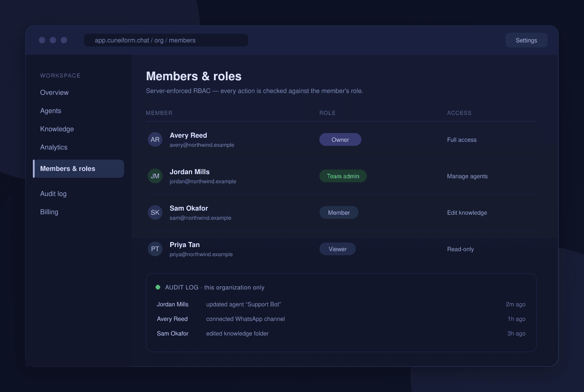
Task: Click the Owner role badge
Action: click(x=340, y=139)
